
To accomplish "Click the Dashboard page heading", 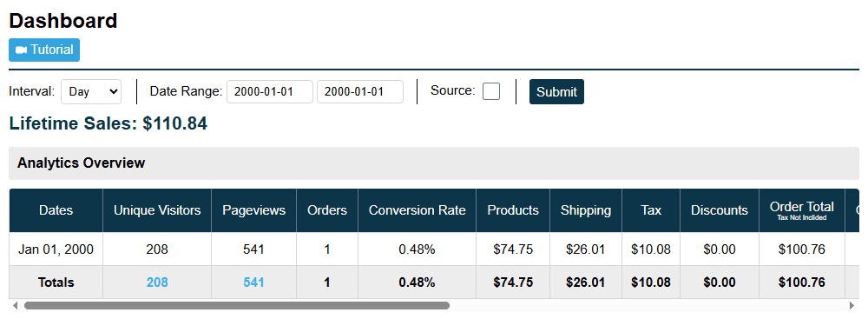I will click(x=63, y=21).
